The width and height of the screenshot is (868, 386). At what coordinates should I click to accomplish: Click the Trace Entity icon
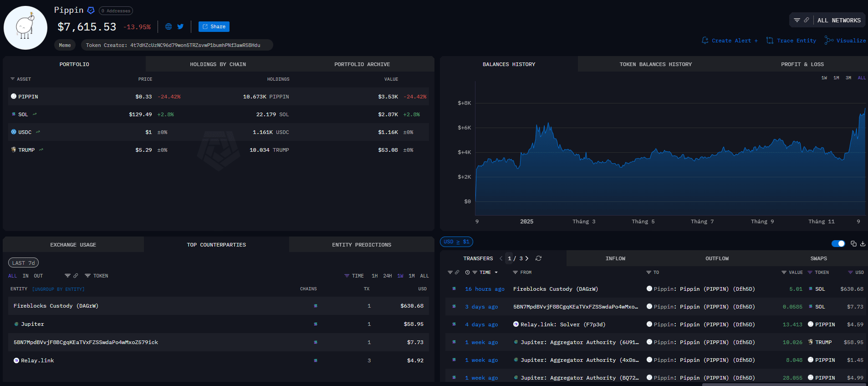(x=770, y=41)
